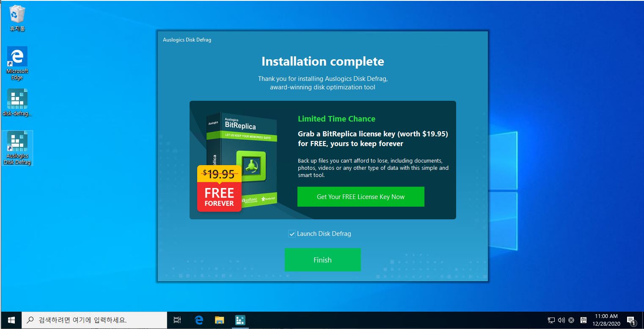This screenshot has height=329, width=644.
Task: Switch the Korean IME input indicator
Action: pos(583,320)
